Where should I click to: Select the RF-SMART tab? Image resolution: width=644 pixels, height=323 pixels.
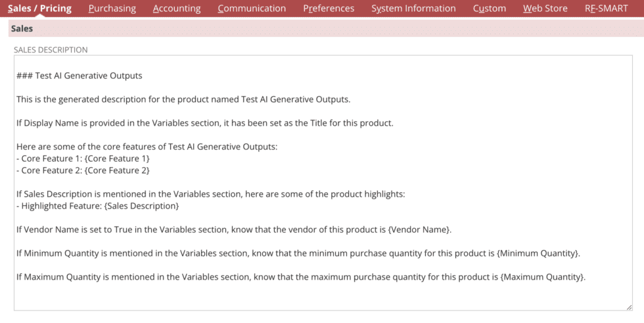[606, 9]
